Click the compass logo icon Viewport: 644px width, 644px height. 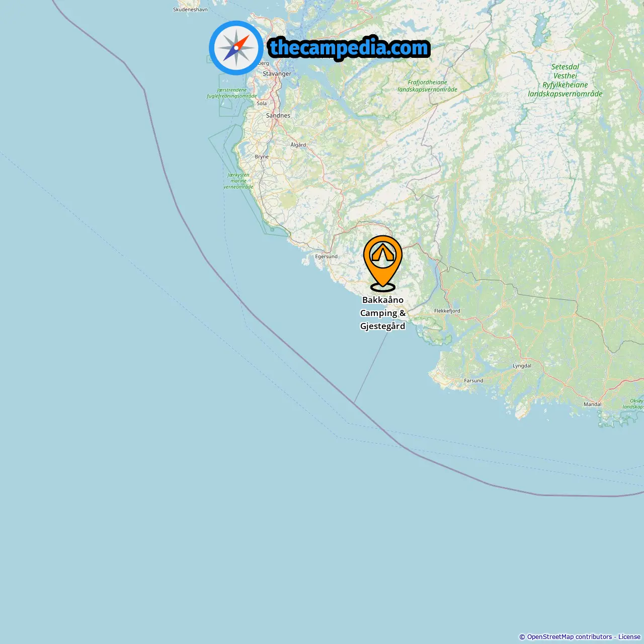(236, 48)
